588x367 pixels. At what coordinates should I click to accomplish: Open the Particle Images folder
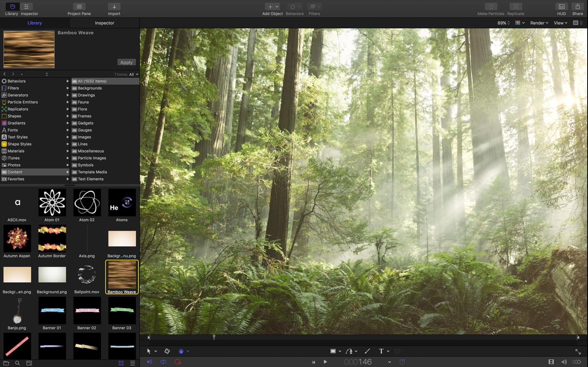pos(105,158)
